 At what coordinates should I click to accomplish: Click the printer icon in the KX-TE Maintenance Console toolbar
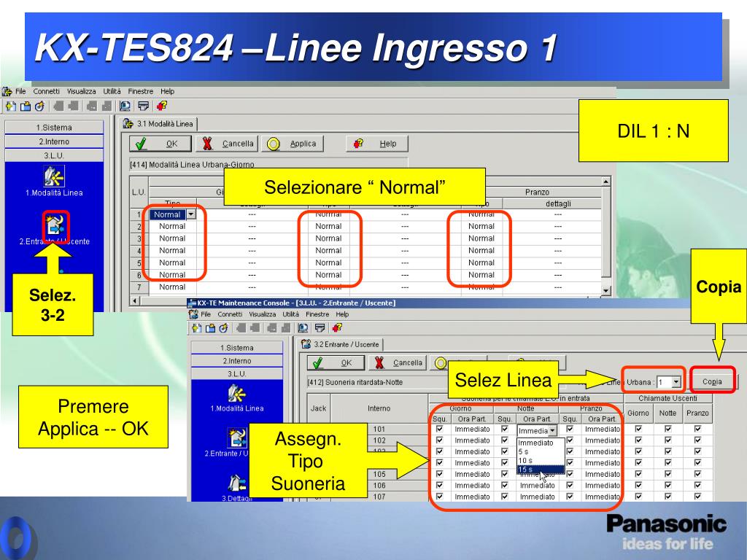click(320, 327)
